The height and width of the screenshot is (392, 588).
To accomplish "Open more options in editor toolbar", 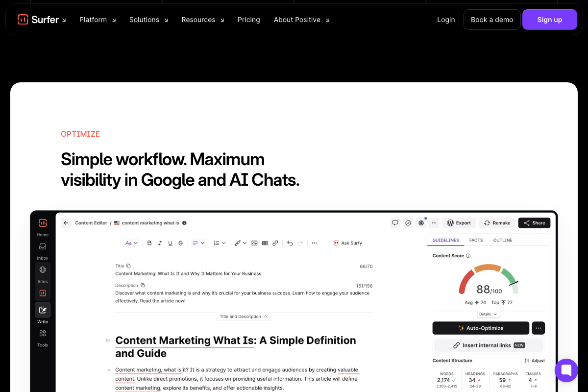I will tap(314, 243).
